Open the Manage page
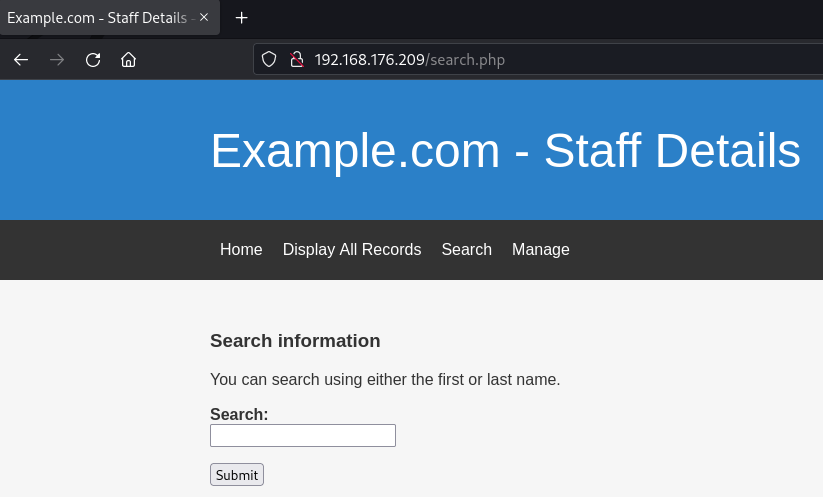823x497 pixels. (540, 250)
